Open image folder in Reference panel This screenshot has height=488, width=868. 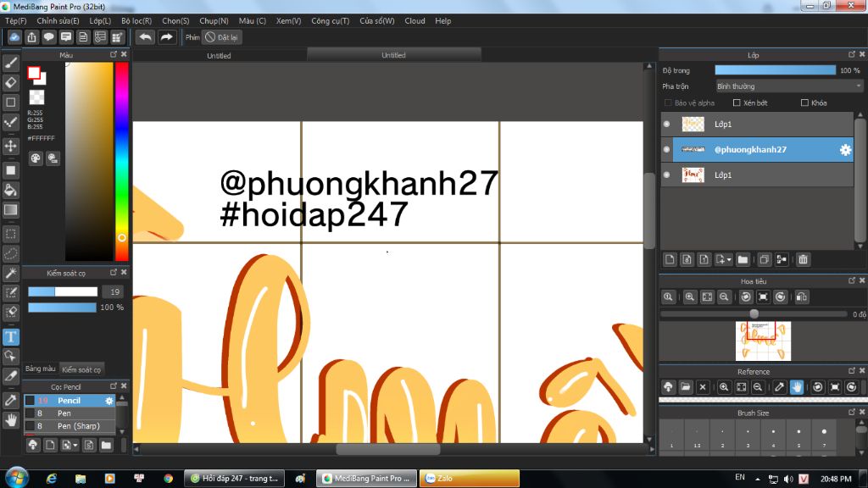(x=685, y=386)
